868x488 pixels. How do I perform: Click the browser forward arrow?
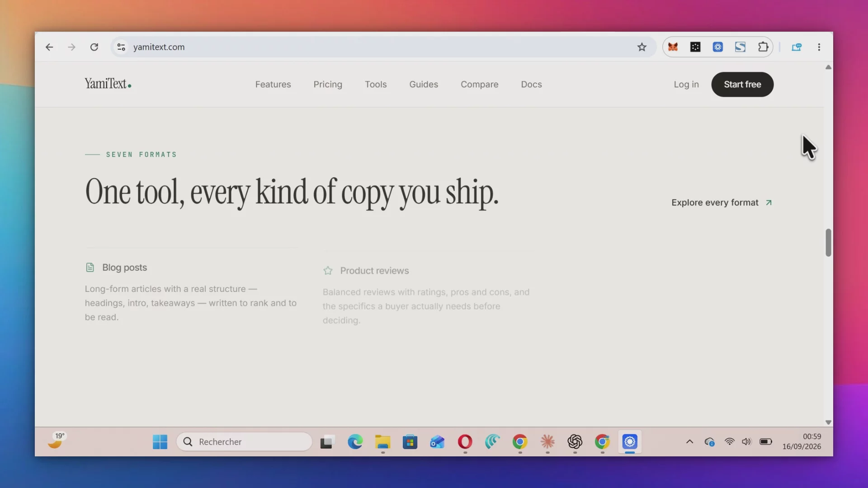[x=71, y=47]
